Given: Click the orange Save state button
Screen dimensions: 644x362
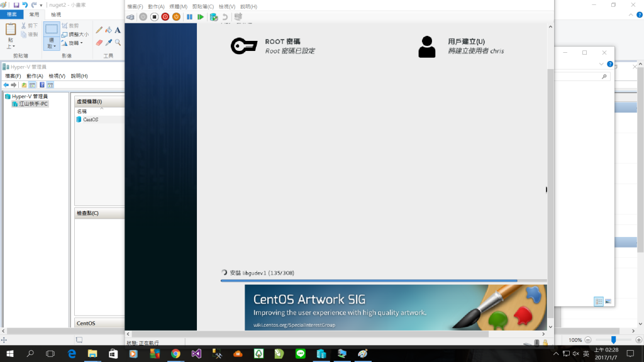Looking at the screenshot, I should click(x=176, y=17).
